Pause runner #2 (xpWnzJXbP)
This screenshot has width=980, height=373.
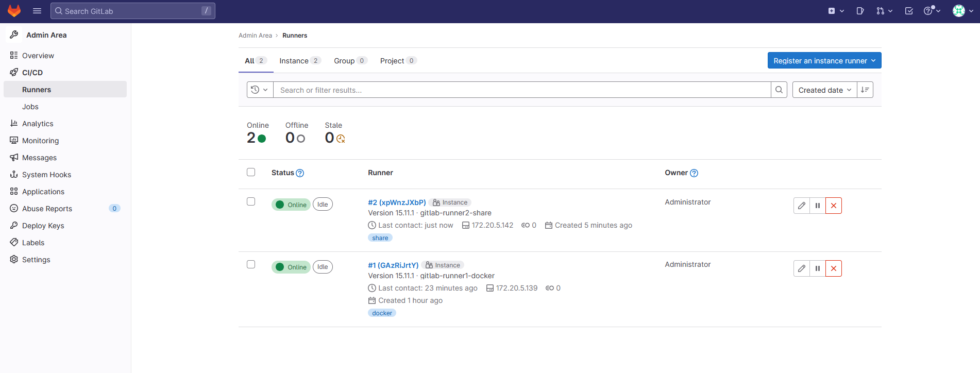(x=817, y=206)
